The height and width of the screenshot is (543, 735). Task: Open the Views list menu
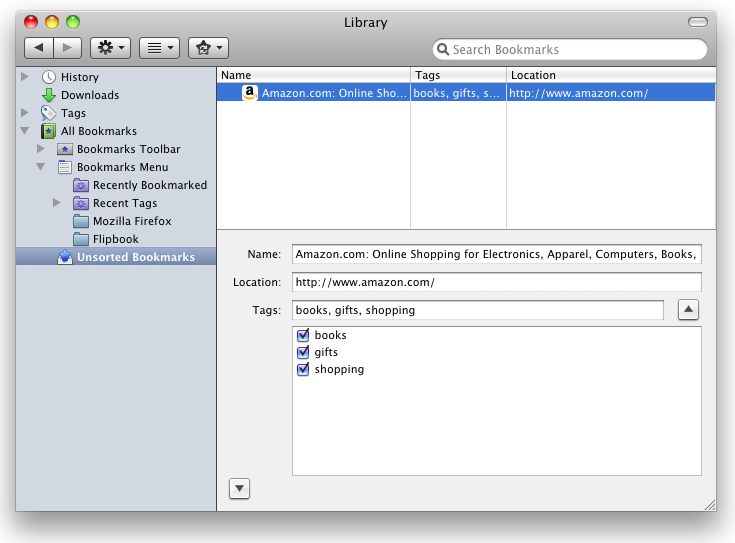159,48
